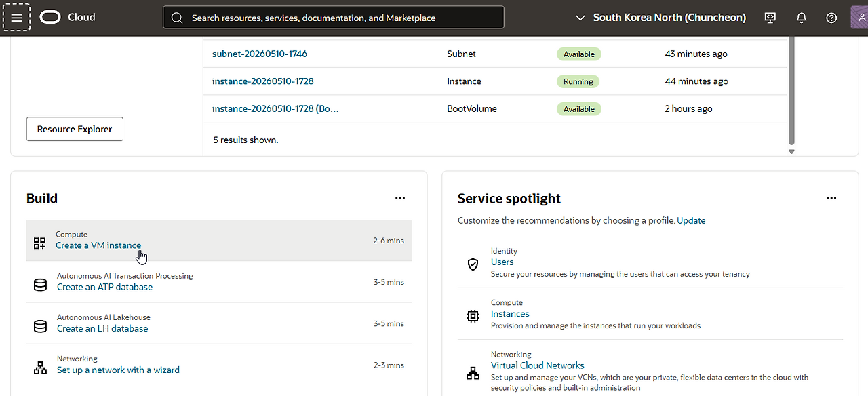Click the Create an ATP database icon

coord(40,285)
